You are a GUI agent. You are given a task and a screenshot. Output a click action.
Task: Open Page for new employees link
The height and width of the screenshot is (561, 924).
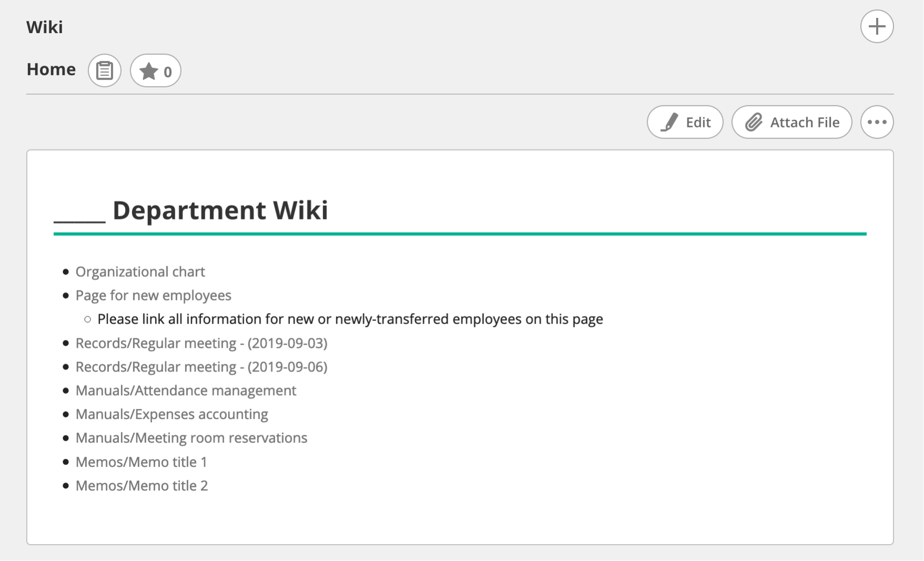153,295
